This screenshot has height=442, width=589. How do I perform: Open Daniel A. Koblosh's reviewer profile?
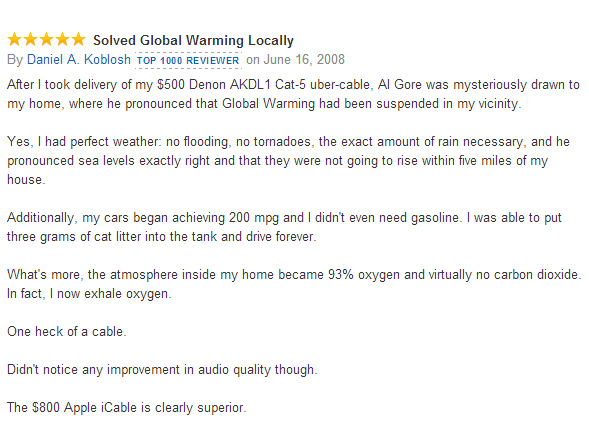coord(79,60)
